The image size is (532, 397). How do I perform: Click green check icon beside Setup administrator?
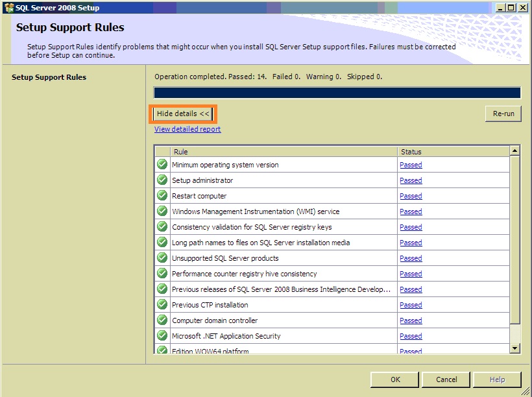(x=162, y=180)
